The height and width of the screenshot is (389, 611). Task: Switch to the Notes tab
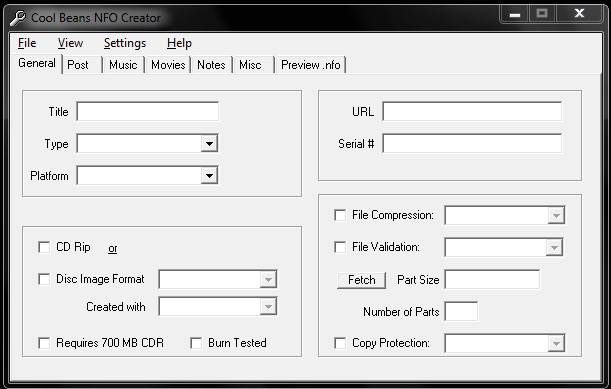point(211,65)
